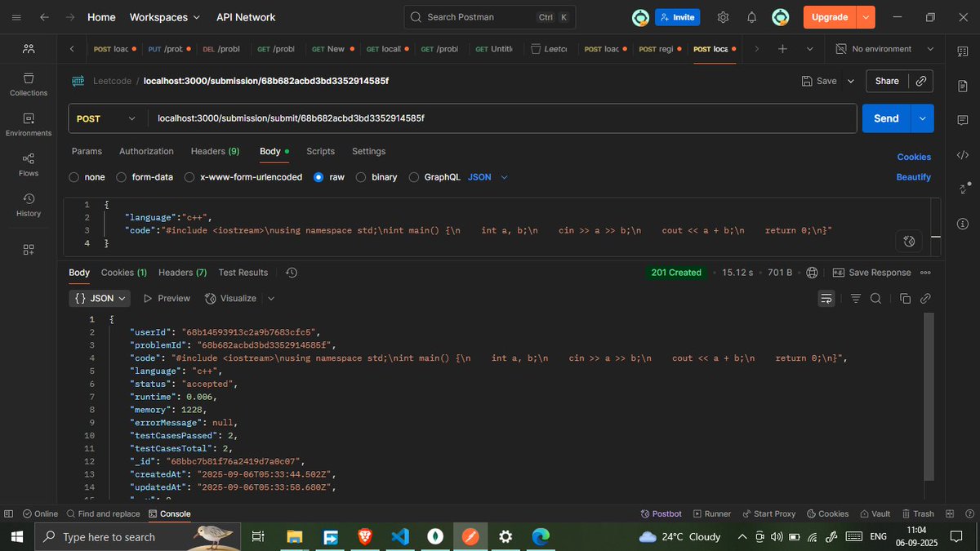
Task: Open the code snippet icon in right sidebar
Action: (x=963, y=154)
